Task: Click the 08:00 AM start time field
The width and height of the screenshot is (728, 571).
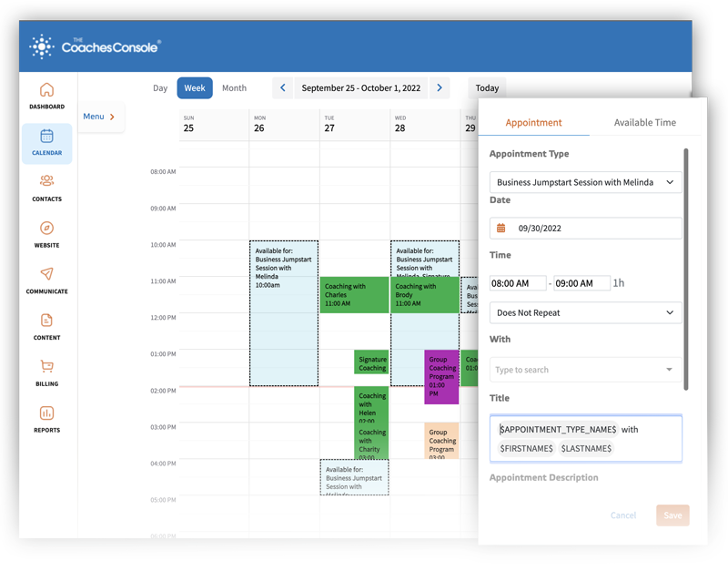Action: (x=518, y=283)
